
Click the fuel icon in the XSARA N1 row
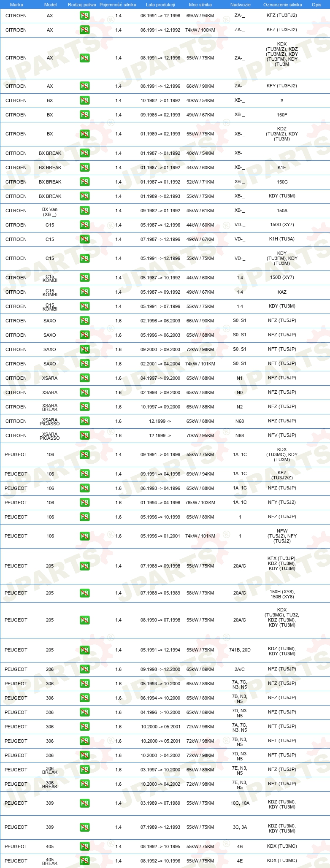click(84, 378)
